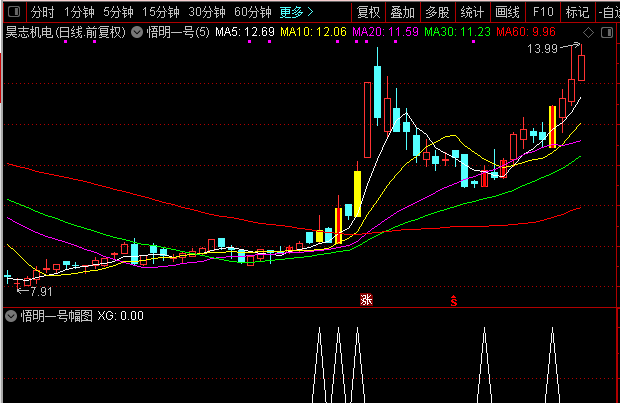Select the 30分钟 period tab
Viewport: 620px width, 403px height.
click(207, 12)
